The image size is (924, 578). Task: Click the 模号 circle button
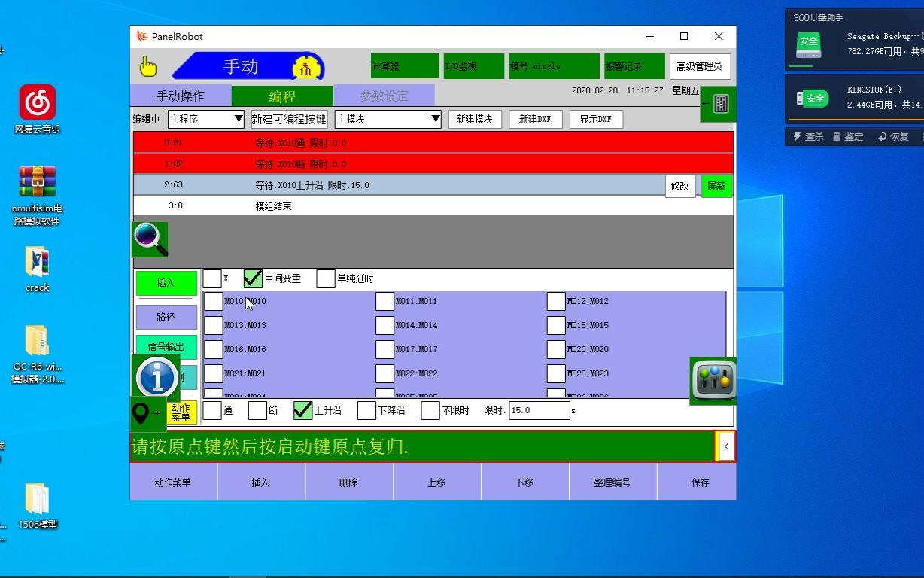[554, 66]
